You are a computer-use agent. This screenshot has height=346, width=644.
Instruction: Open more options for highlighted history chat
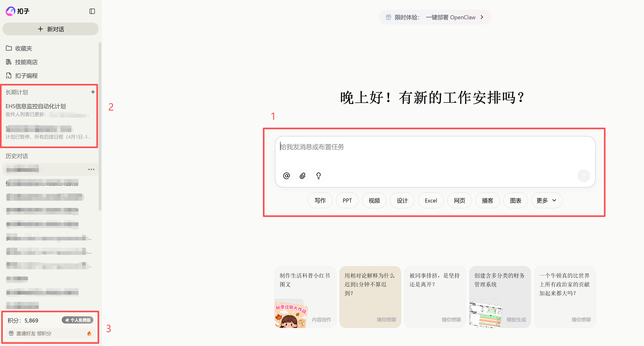coord(91,170)
